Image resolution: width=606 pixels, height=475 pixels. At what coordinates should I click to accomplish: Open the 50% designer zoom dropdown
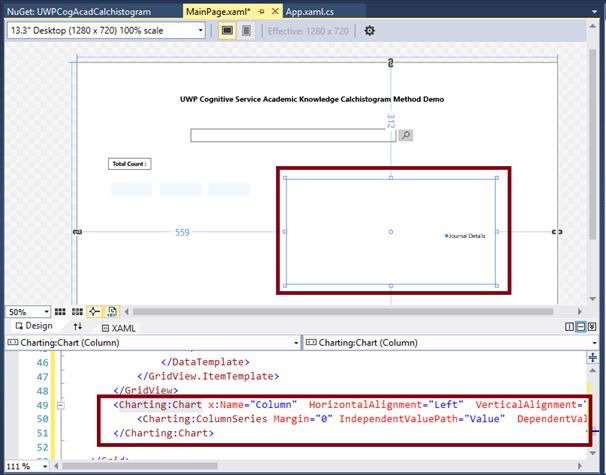point(28,312)
